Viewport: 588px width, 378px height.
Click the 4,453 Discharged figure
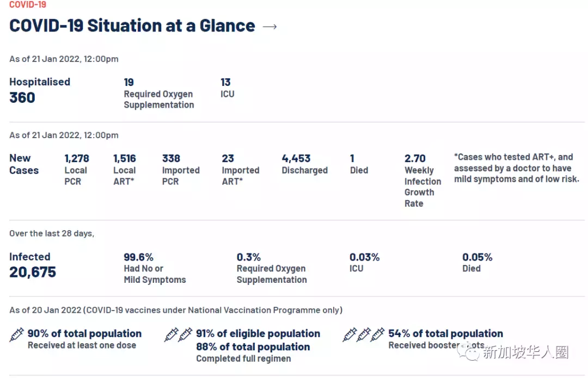pyautogui.click(x=296, y=159)
